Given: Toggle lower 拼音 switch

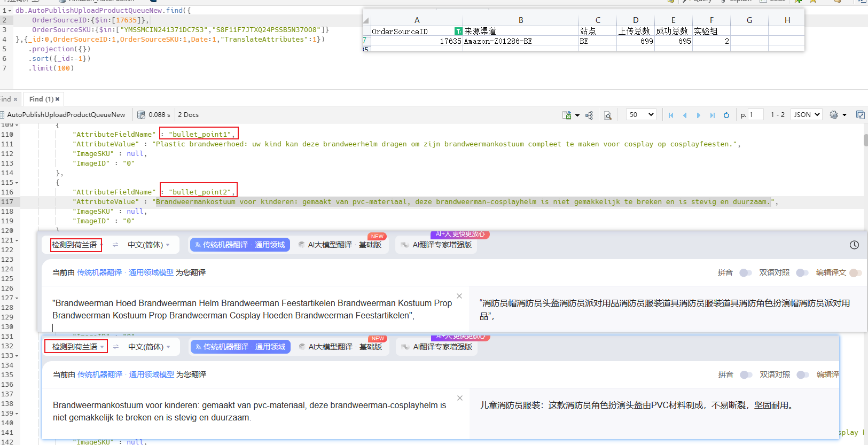Looking at the screenshot, I should (x=746, y=374).
